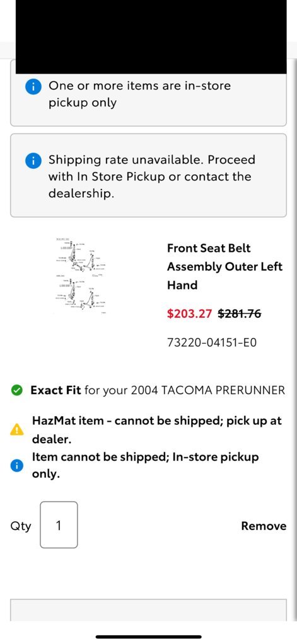Tap the part number 73220-04151-E0
297x644 pixels.
point(212,342)
